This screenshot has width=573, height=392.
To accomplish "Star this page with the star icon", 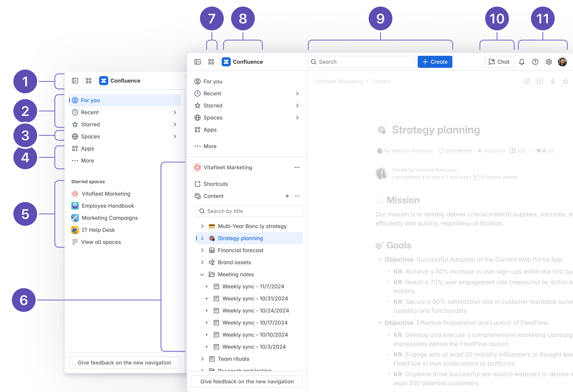I will click(565, 82).
